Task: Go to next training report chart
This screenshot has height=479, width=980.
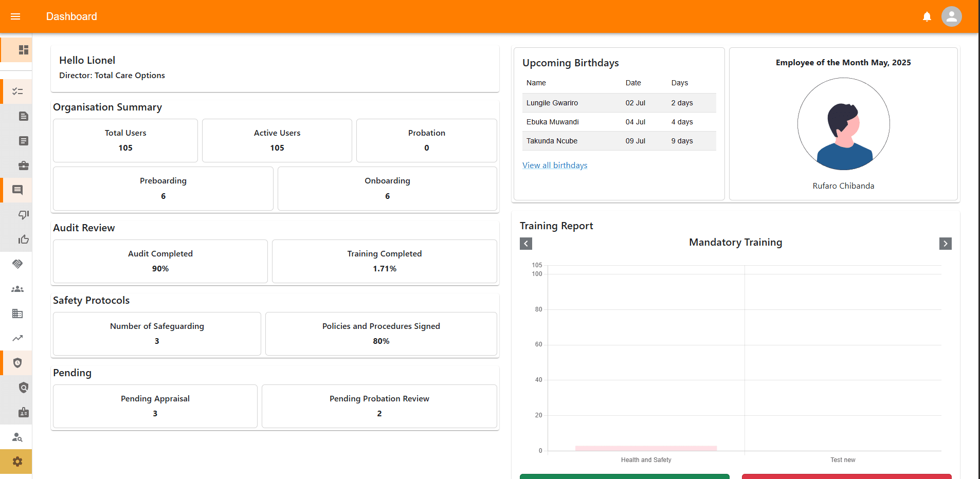Action: click(945, 244)
